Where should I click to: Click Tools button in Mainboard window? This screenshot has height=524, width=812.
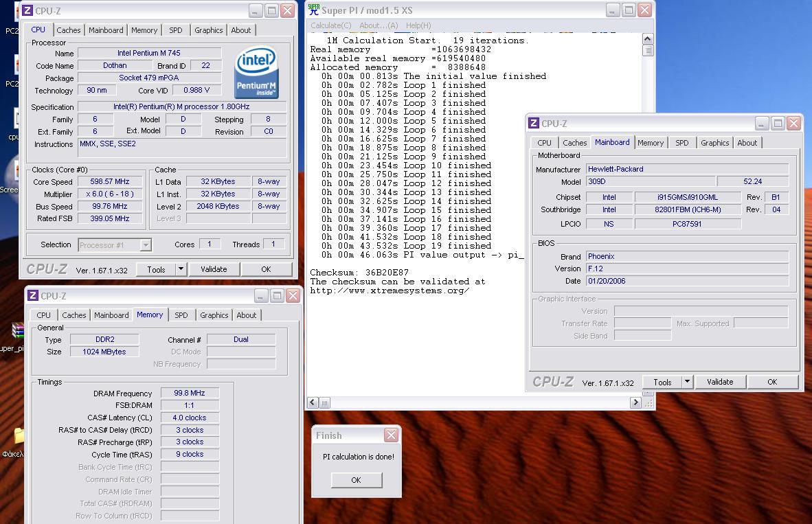pos(662,382)
